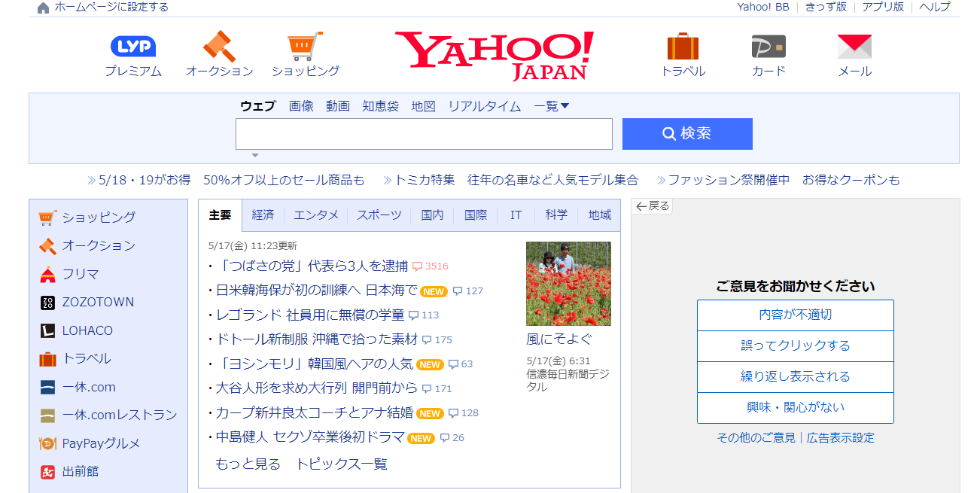Click the Yahoo! JAPAN logo
This screenshot has width=980, height=493.
click(x=494, y=56)
